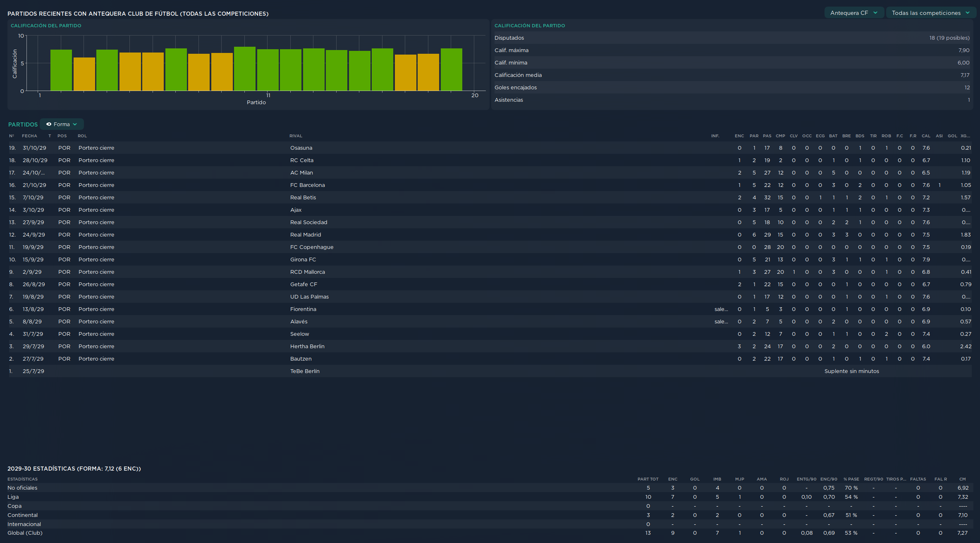Open rival Seelow link

click(x=299, y=334)
